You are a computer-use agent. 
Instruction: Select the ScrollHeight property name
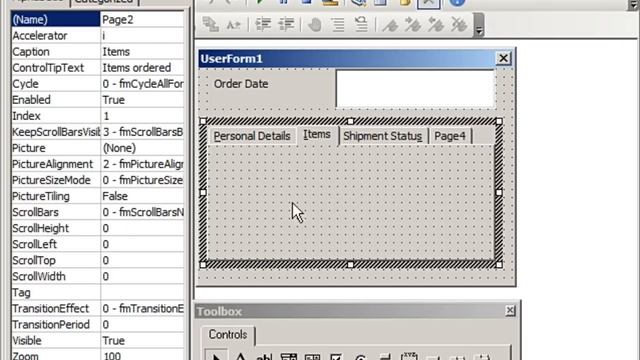[x=56, y=229]
